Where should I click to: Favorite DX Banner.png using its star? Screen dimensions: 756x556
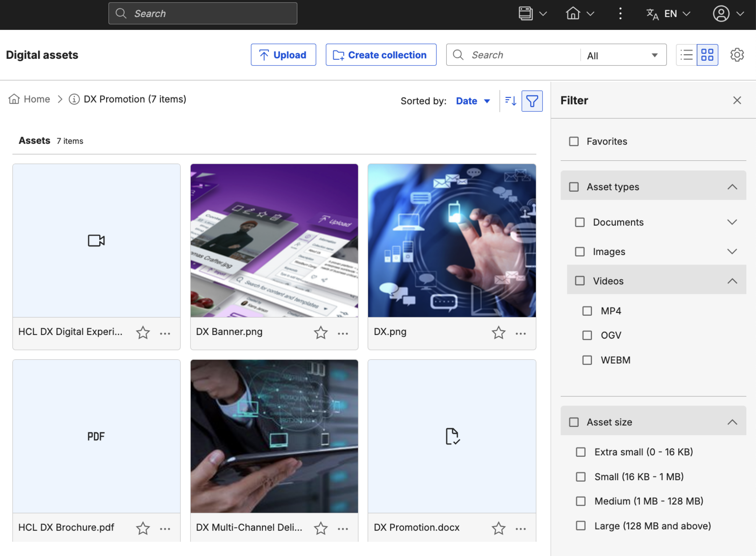pos(321,332)
